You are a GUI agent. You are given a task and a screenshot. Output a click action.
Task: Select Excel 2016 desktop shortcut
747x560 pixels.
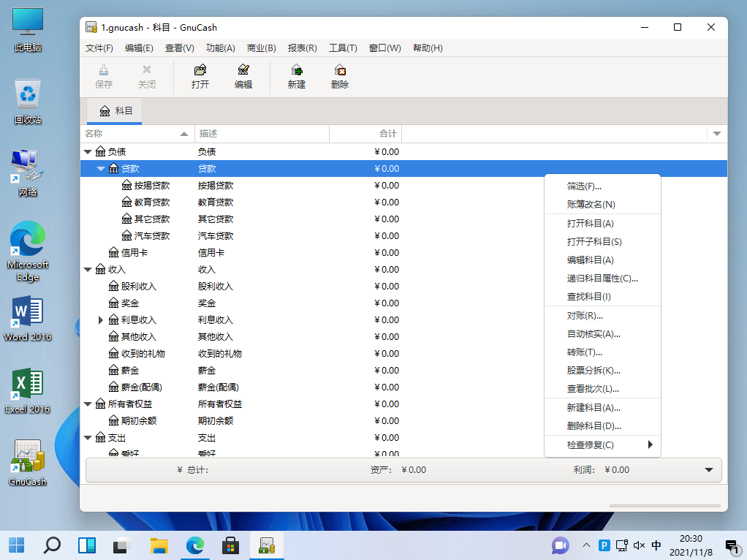click(28, 391)
